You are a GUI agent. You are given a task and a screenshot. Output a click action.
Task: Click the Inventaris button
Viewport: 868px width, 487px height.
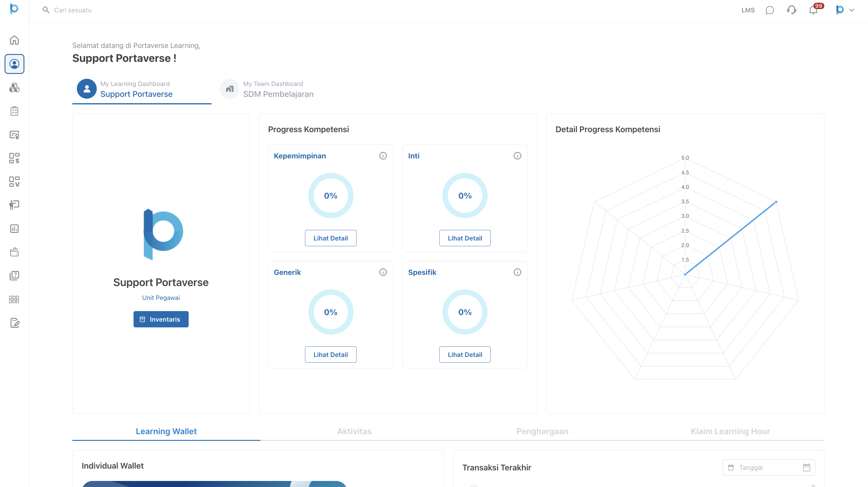pos(161,319)
